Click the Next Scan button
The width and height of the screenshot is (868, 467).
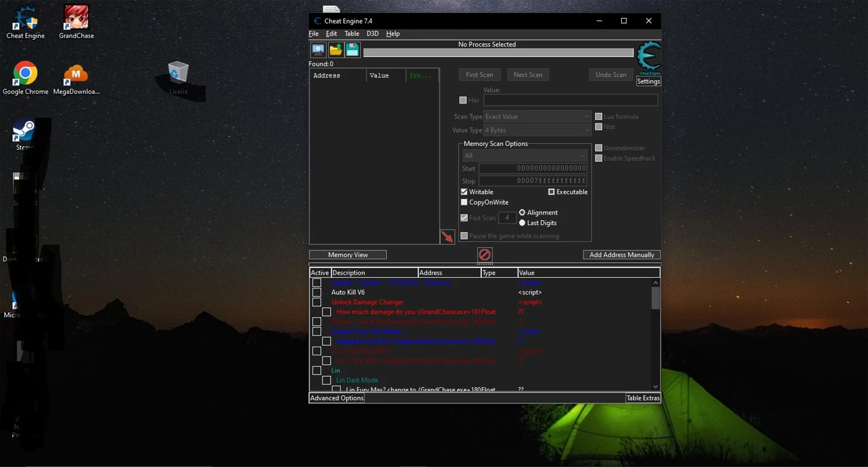[528, 74]
